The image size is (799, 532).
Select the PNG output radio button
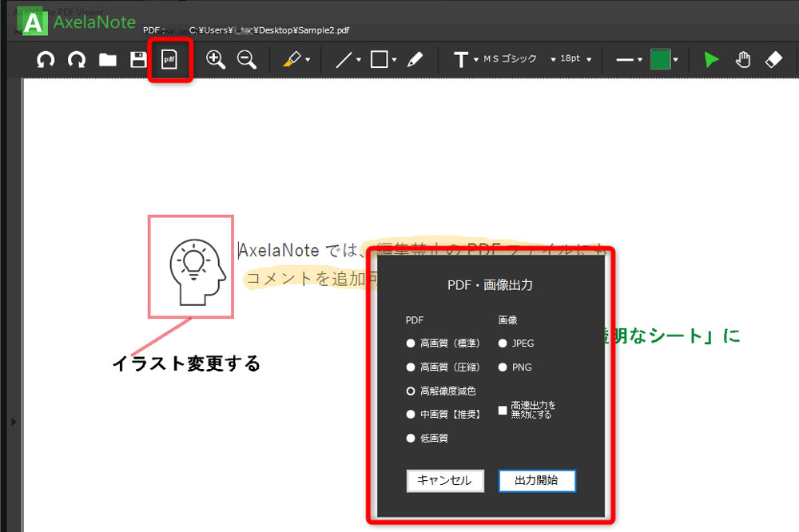tap(504, 367)
